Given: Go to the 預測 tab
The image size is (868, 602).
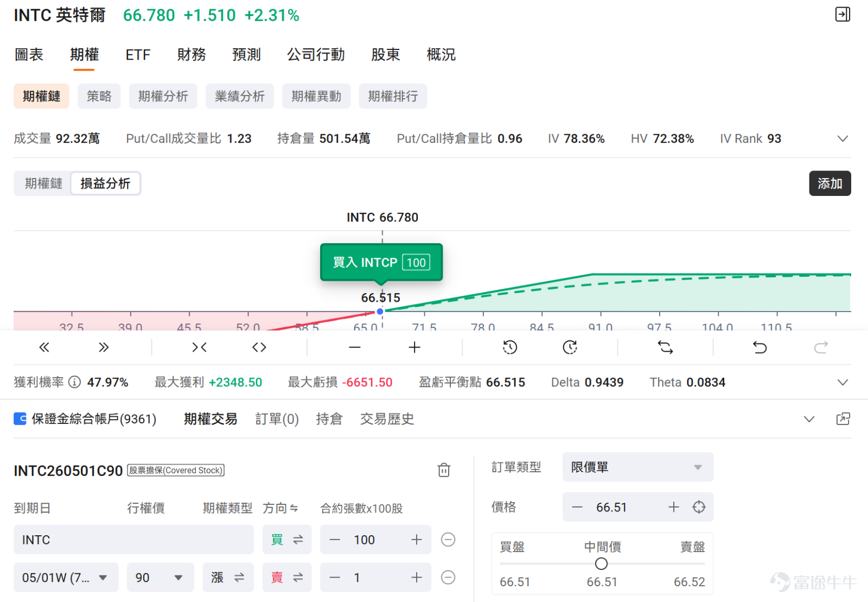Looking at the screenshot, I should point(246,55).
